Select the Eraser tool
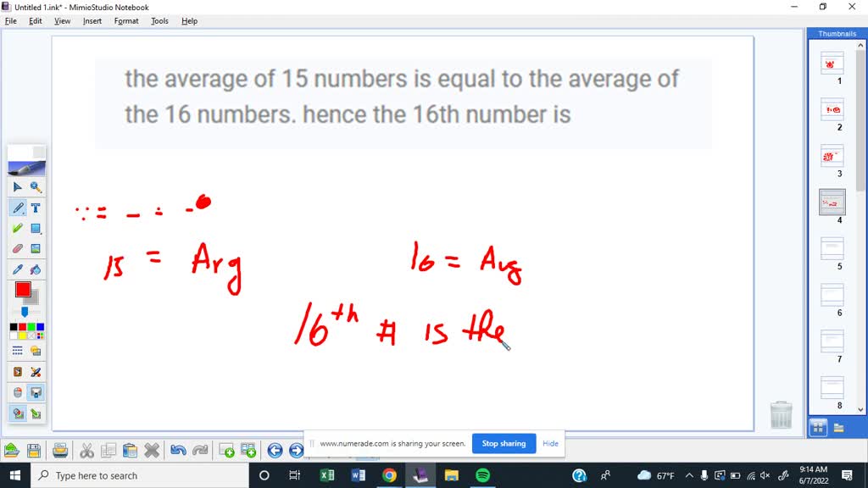 (17, 248)
